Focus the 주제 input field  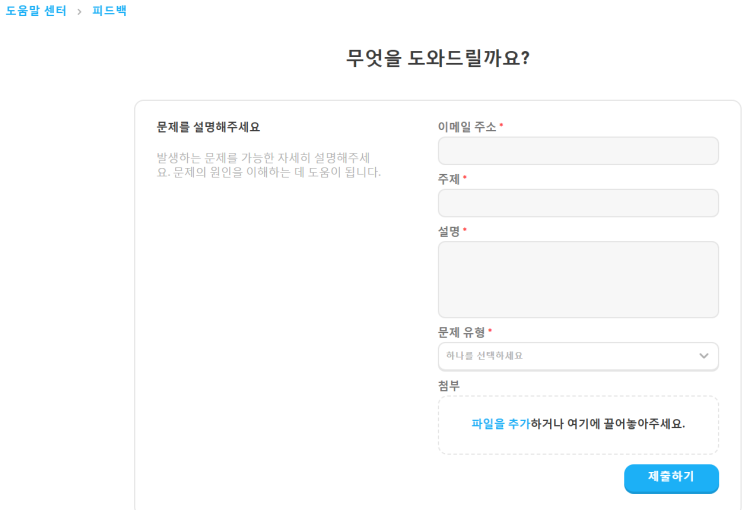coord(578,203)
